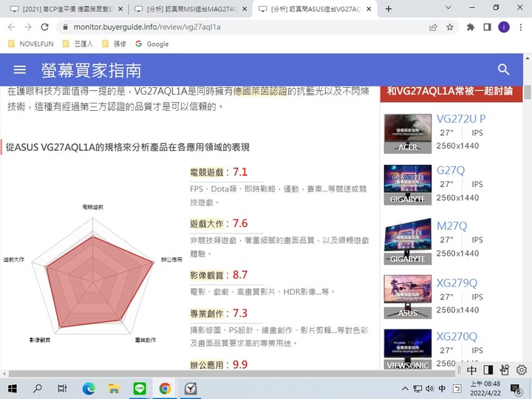Click the radar chart of application scores
The image size is (532, 399).
tap(92, 275)
